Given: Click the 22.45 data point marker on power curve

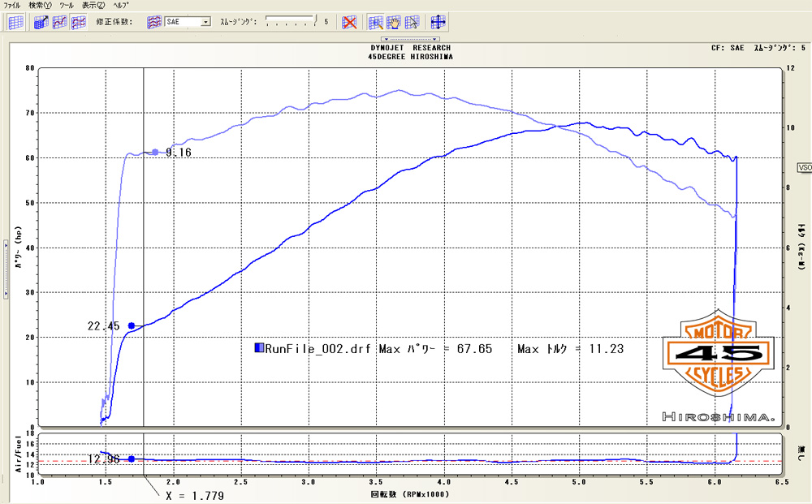Looking at the screenshot, I should tap(131, 325).
